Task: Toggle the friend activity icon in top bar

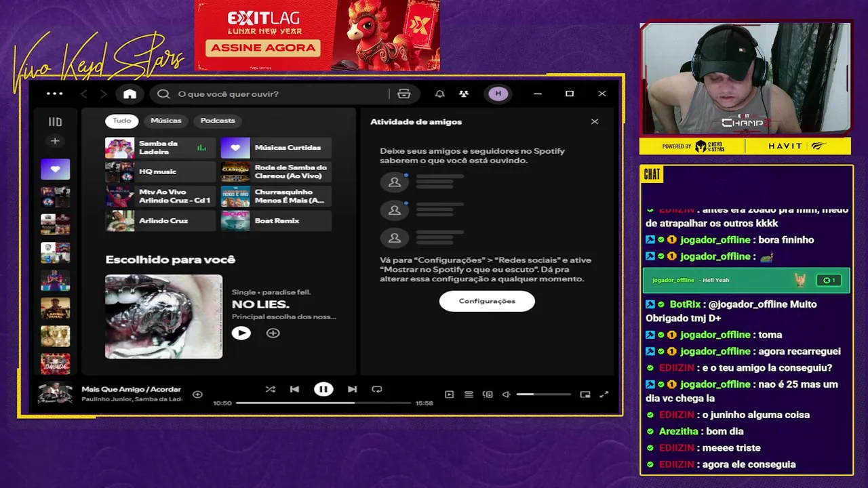Action: tap(464, 94)
